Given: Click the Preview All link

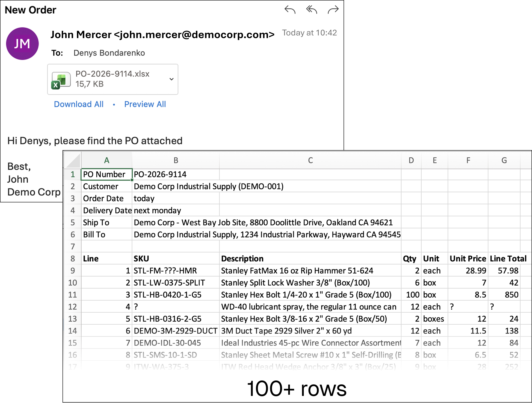Looking at the screenshot, I should click(x=145, y=104).
